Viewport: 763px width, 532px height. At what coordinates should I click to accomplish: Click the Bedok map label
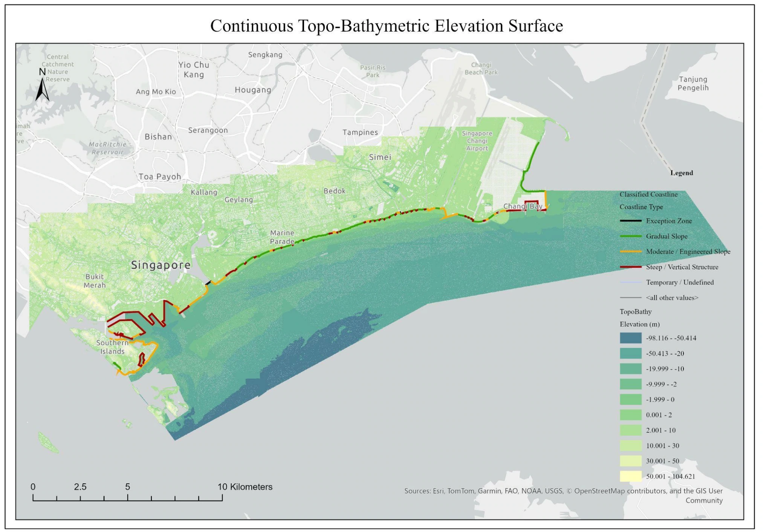tap(335, 191)
